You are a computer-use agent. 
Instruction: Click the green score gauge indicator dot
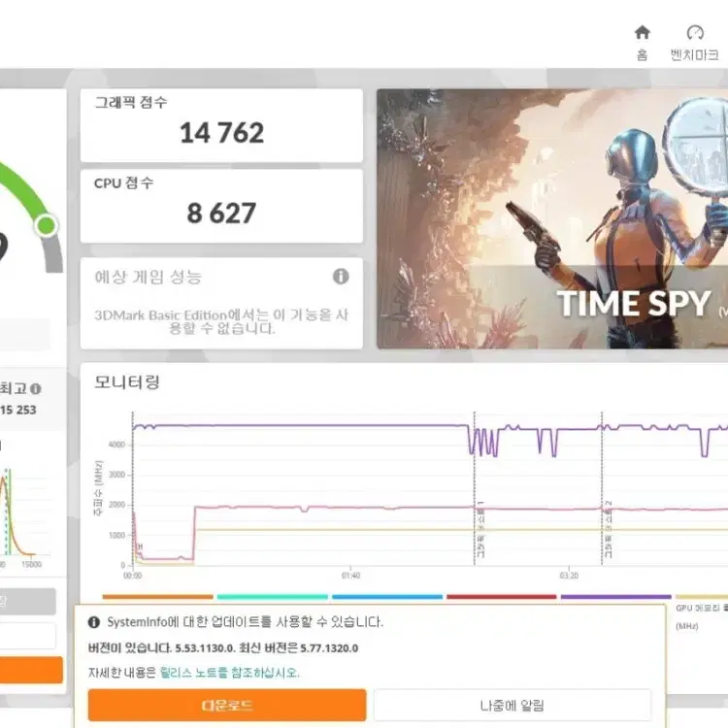46,225
